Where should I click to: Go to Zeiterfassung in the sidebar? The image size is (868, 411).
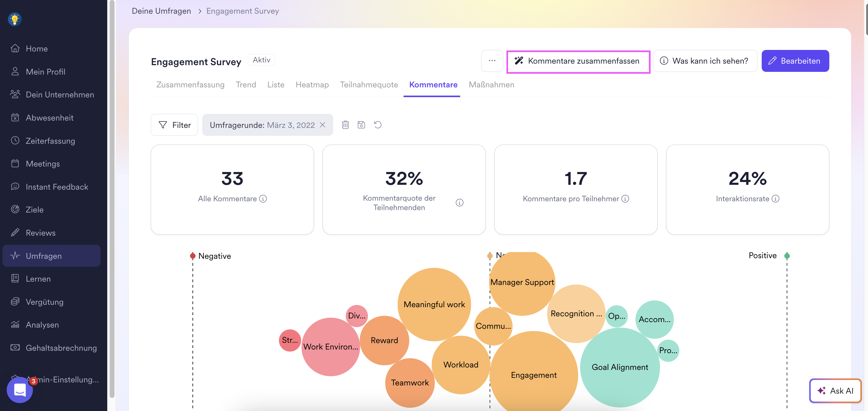pos(50,141)
